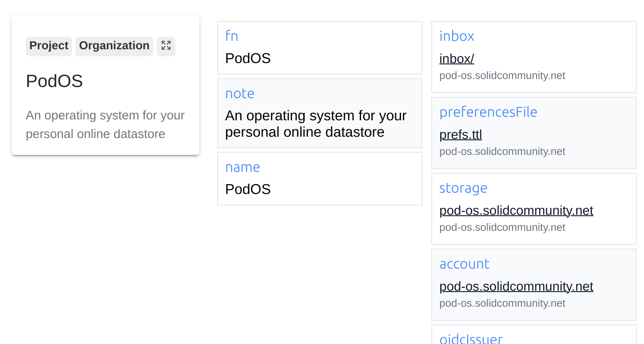644x344 pixels.
Task: Click the account property label
Action: 464,264
